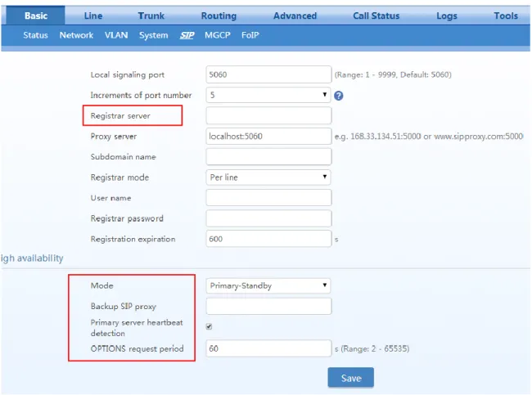Click the Backup SIP proxy field
Screen dimensions: 532x395
click(268, 306)
